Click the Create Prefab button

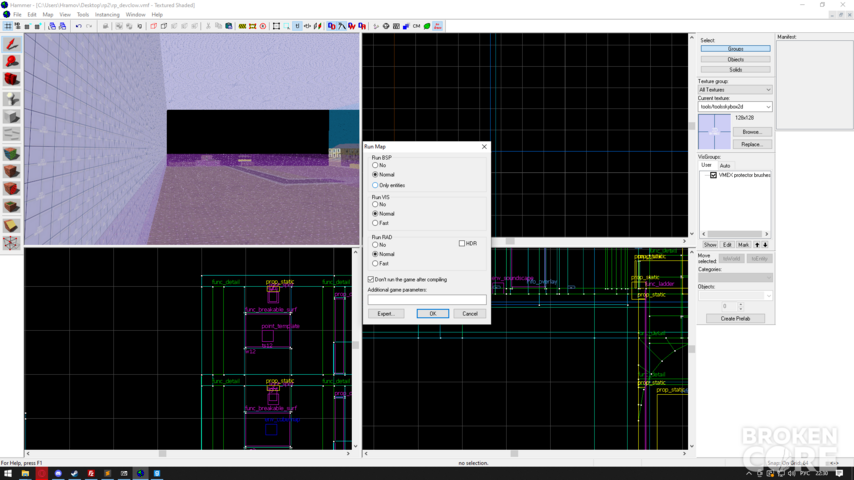tap(735, 319)
